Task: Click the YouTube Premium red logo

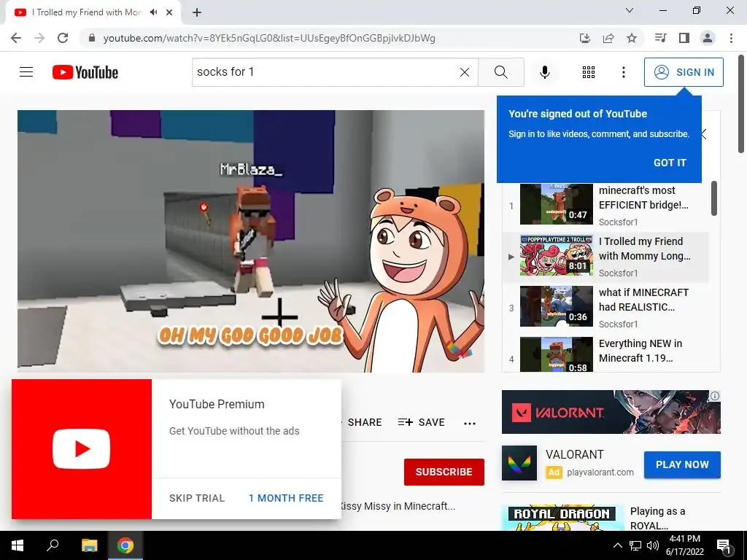Action: point(82,449)
